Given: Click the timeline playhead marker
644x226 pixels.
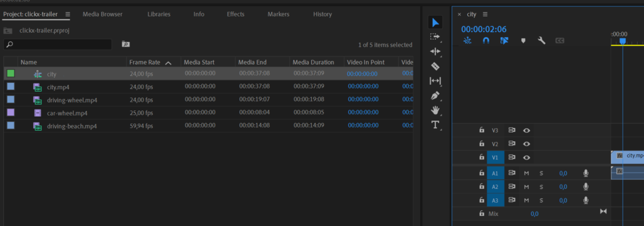Looking at the screenshot, I should pos(622,41).
